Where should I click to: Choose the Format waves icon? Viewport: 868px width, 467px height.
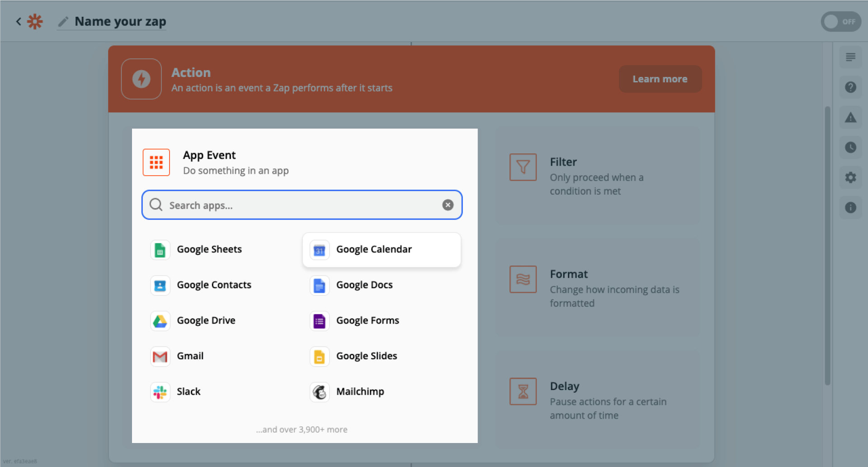click(523, 279)
